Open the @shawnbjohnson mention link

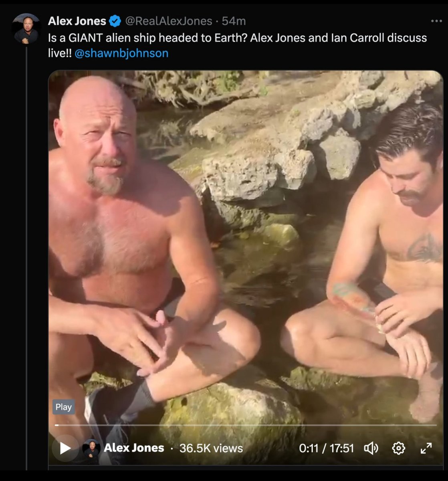pos(121,53)
